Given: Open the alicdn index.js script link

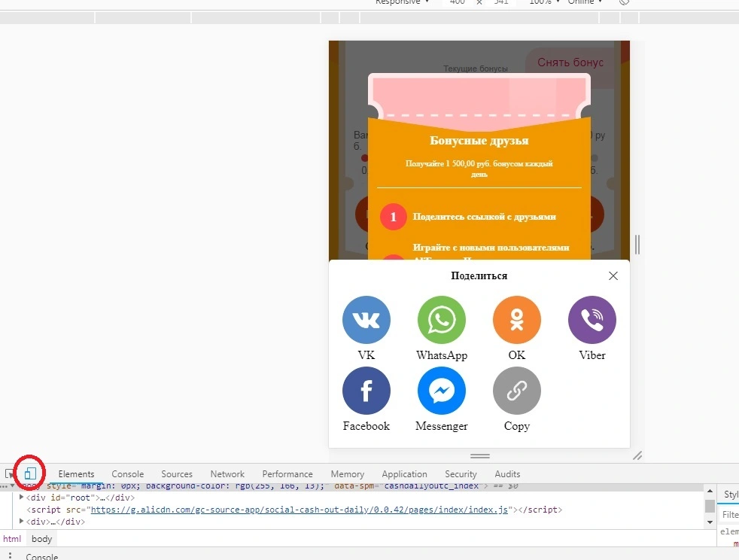Looking at the screenshot, I should click(300, 510).
